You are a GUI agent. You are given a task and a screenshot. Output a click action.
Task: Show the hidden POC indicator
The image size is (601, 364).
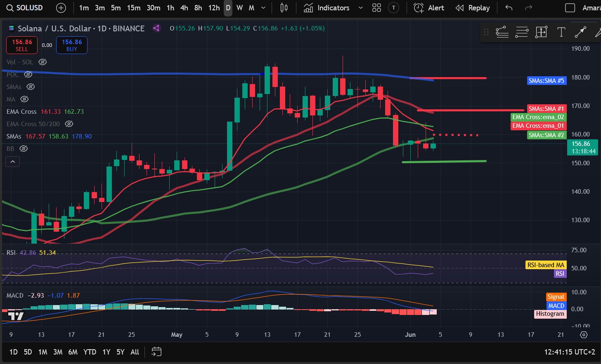(x=28, y=74)
